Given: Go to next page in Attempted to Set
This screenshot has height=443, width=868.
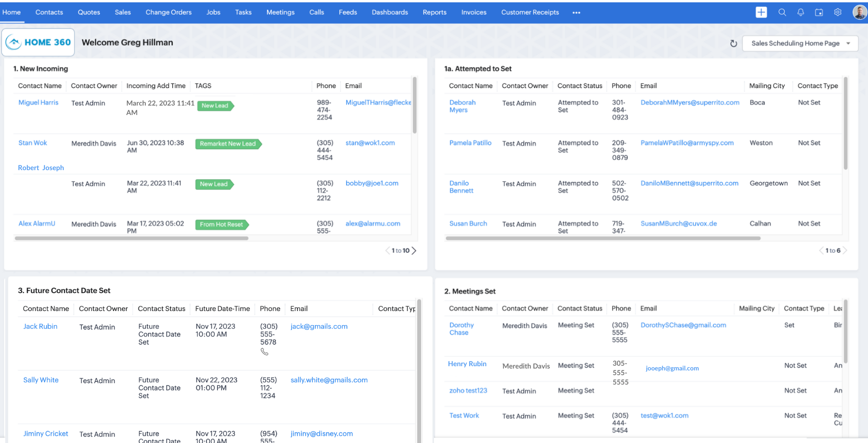Looking at the screenshot, I should (x=845, y=251).
